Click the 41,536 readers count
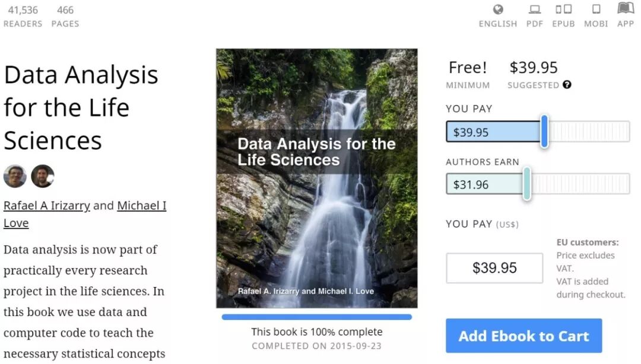The image size is (641, 364). 23,10
